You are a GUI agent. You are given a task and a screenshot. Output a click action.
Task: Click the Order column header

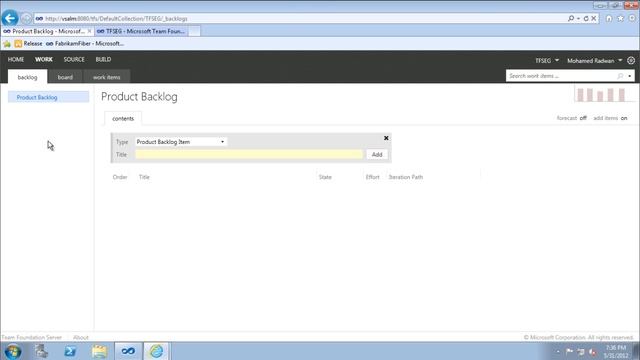coord(120,177)
